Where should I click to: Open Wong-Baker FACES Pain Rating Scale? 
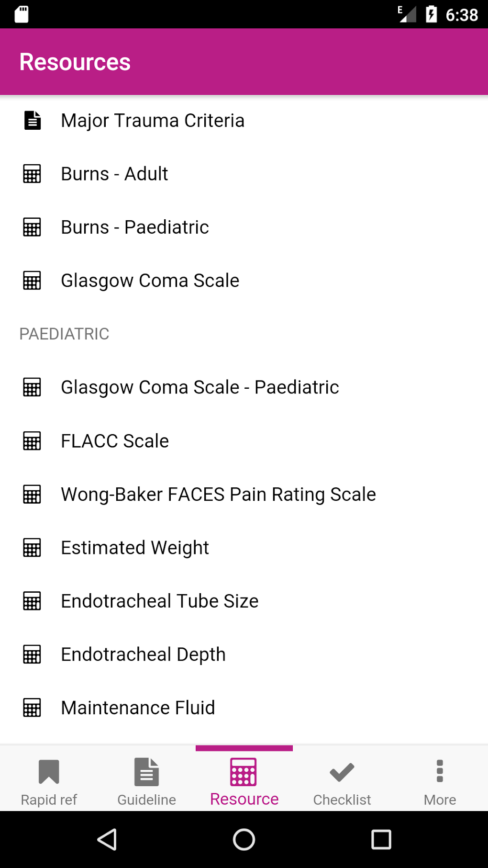point(218,495)
